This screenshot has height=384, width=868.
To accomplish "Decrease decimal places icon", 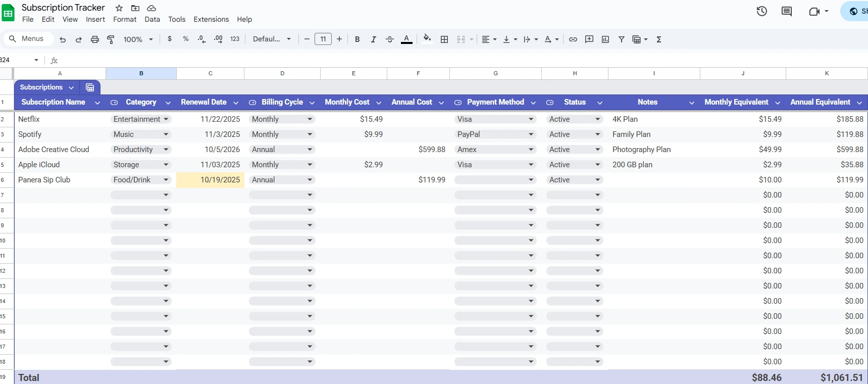I will coord(202,39).
